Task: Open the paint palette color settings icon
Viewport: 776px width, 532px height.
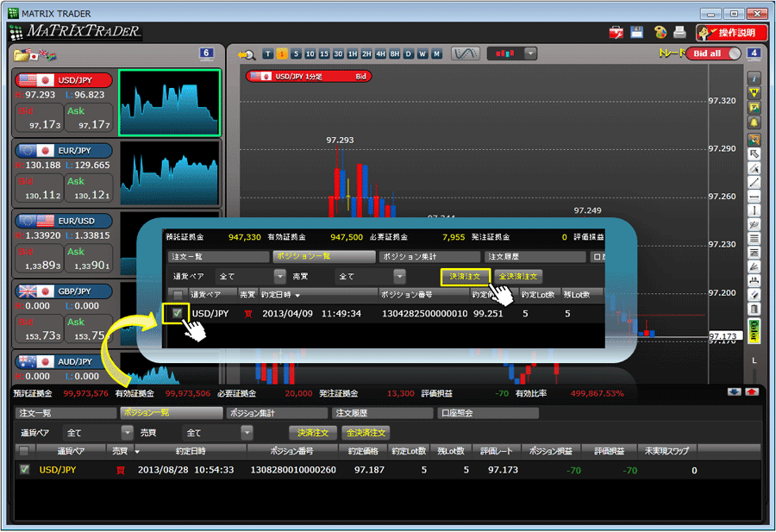Action: (660, 32)
